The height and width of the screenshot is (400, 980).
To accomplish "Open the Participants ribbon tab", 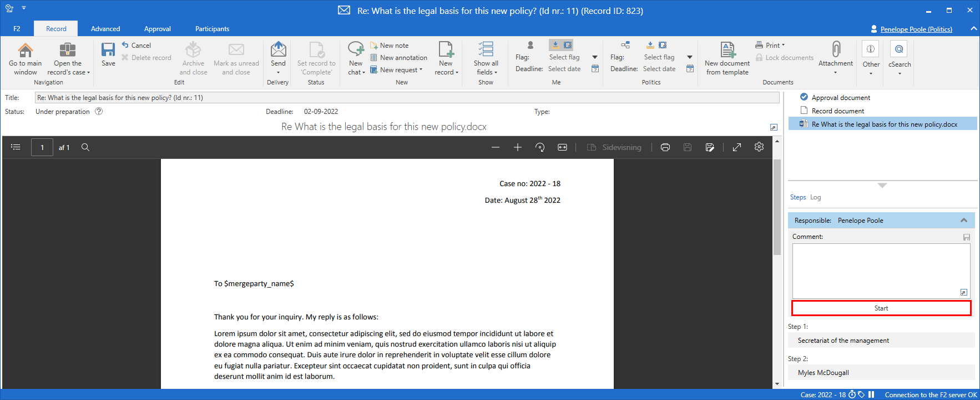I will point(212,29).
